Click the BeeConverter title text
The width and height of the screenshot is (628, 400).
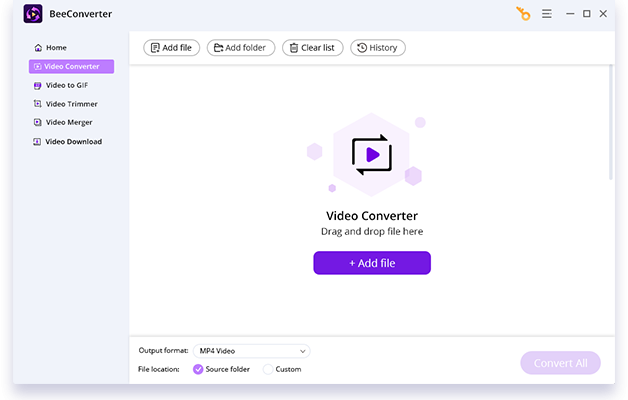(81, 14)
